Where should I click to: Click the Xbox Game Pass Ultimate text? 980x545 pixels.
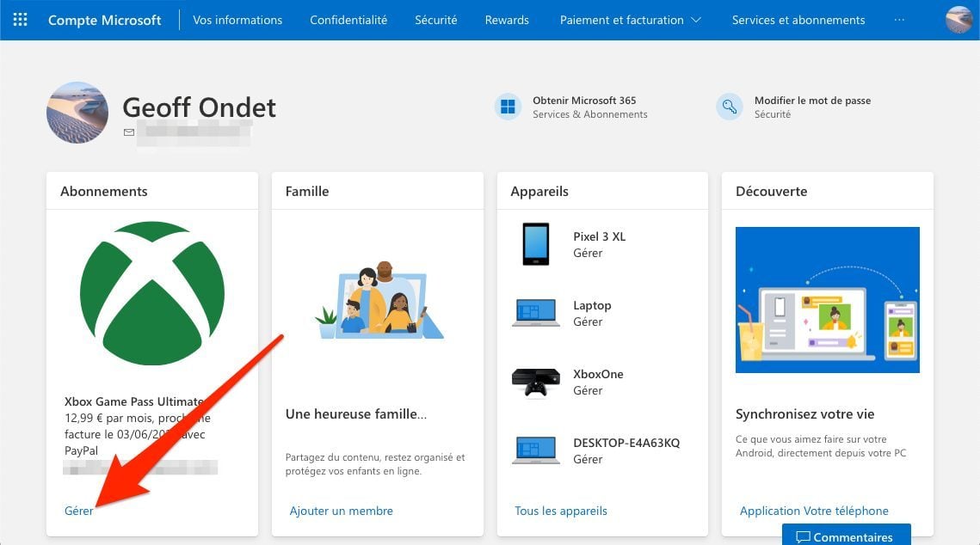134,401
